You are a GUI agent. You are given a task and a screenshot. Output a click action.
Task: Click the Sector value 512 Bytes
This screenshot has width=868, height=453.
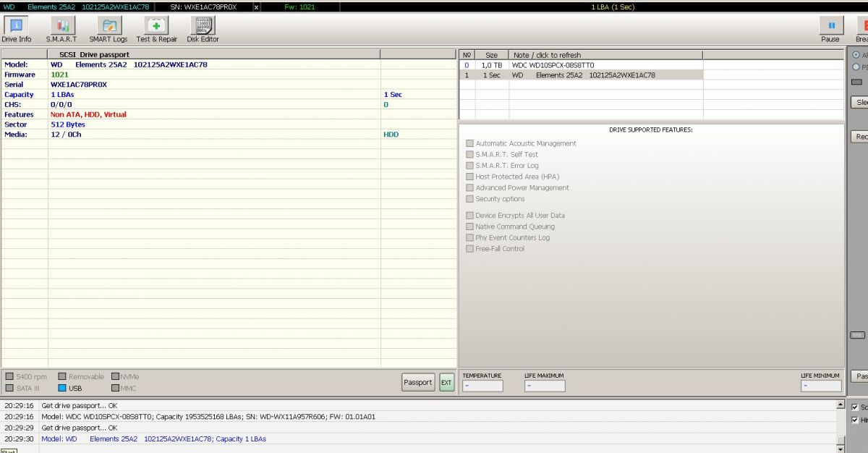coord(69,124)
